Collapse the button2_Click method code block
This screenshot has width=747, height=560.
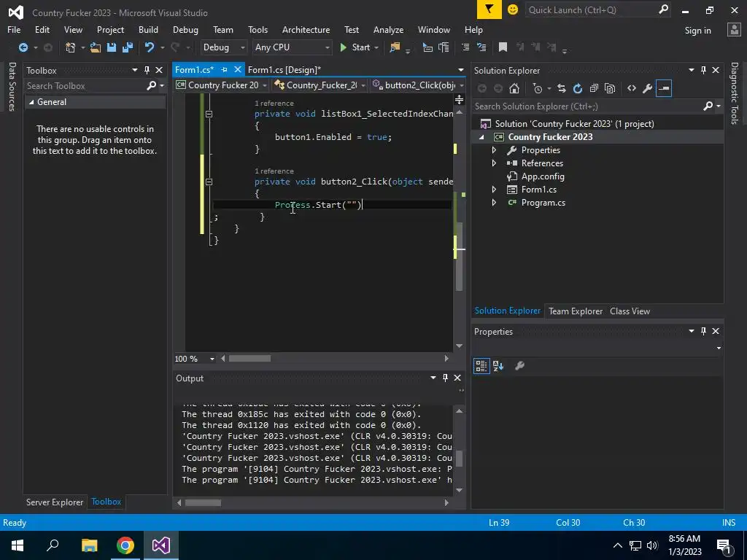209,182
